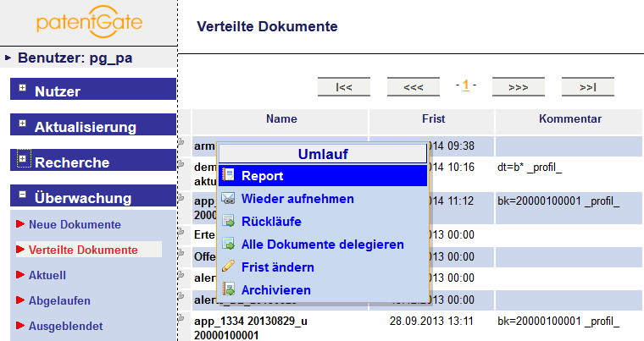Click the patentGate logo
Screen dimensions: 644x341
89,22
